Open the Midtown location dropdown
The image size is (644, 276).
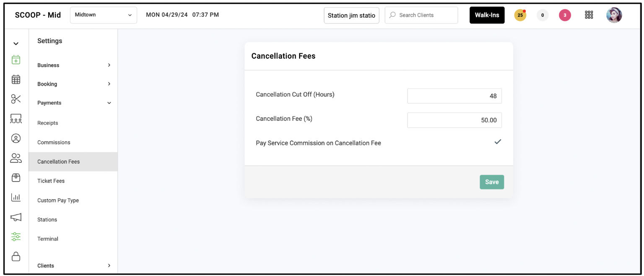[104, 15]
